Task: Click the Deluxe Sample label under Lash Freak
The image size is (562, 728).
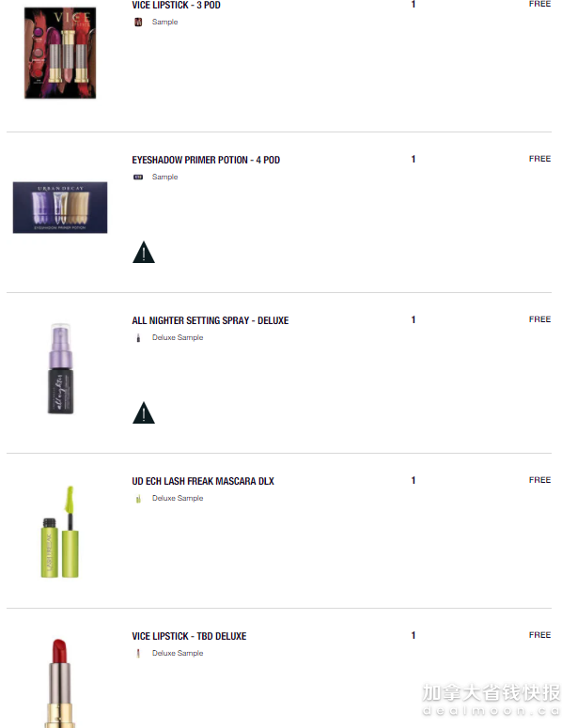Action: coord(178,498)
